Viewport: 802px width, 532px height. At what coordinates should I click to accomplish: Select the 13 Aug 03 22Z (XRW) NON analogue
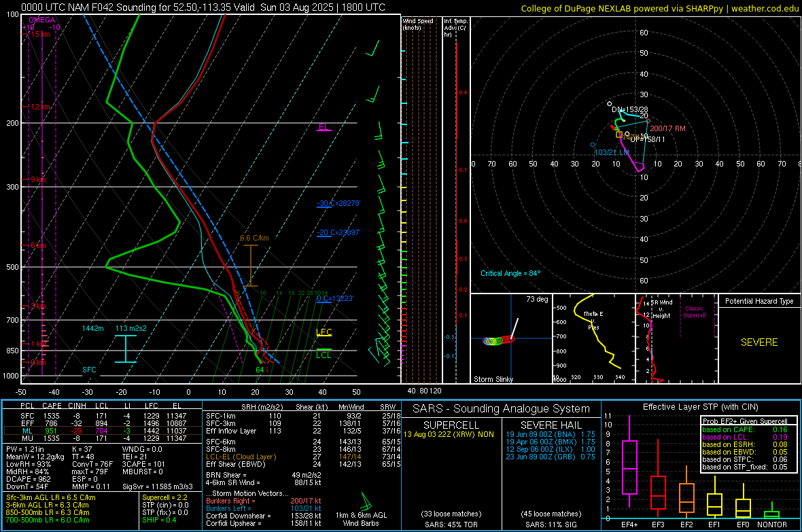pyautogui.click(x=449, y=434)
